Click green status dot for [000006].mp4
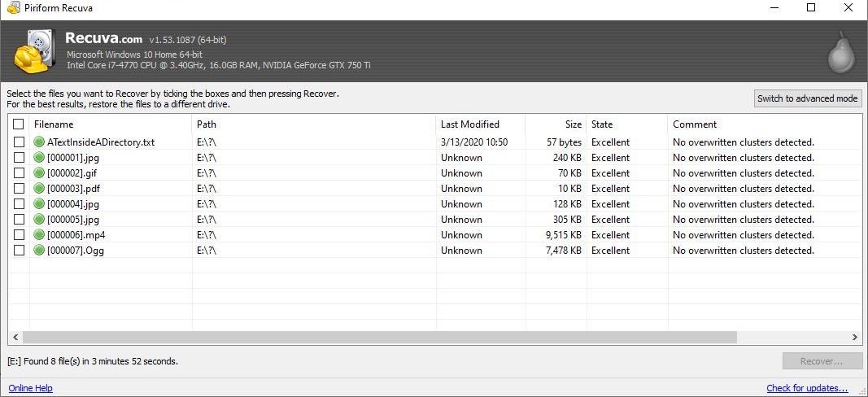 click(39, 235)
